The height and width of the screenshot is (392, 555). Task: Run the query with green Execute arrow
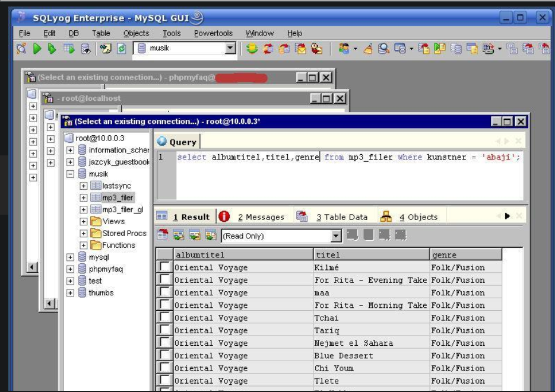pos(37,48)
